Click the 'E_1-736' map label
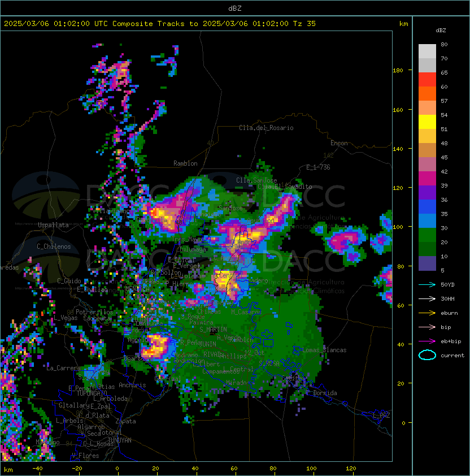The width and height of the screenshot is (470, 476). (x=318, y=167)
